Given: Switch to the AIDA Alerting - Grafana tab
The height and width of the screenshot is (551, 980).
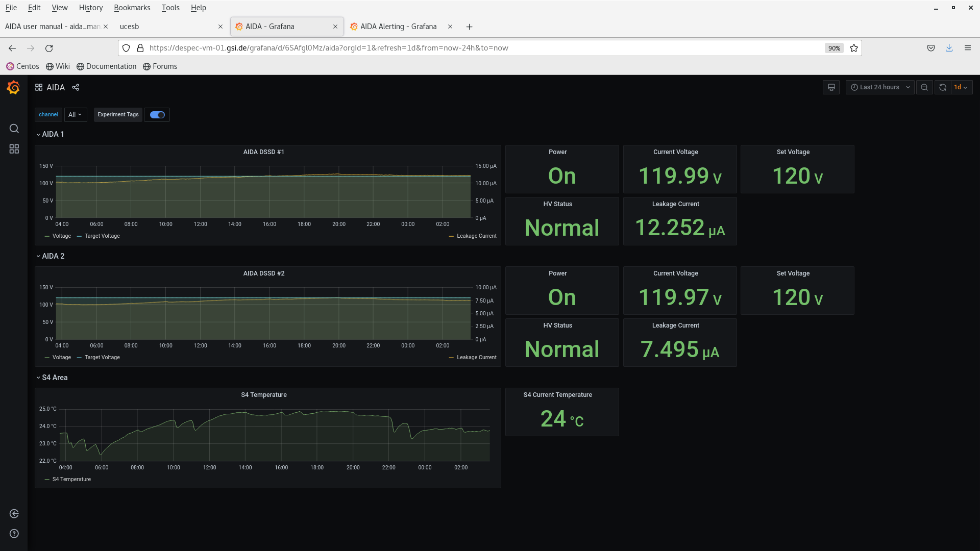Looking at the screenshot, I should coord(398,27).
